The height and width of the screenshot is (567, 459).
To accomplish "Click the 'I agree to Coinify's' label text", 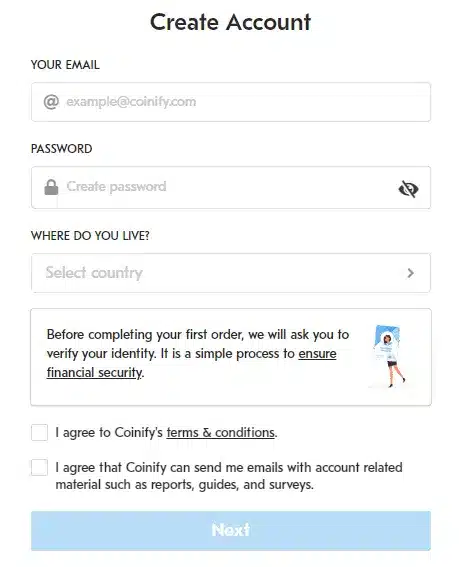I will pos(109,432).
